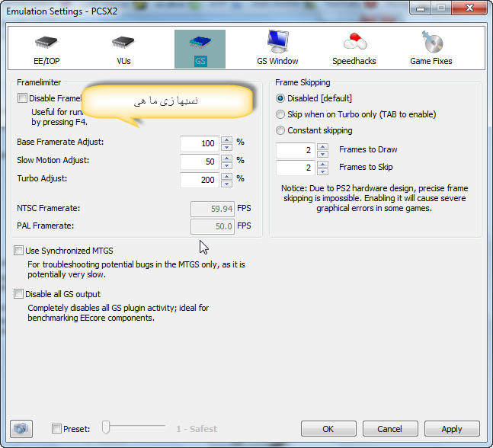The height and width of the screenshot is (448, 493).
Task: Click the NTSC Framerate 59.94 field
Action: (213, 209)
